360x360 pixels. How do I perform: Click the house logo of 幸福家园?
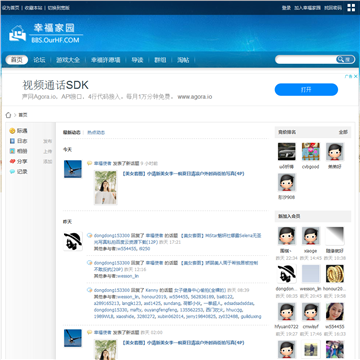(x=17, y=34)
